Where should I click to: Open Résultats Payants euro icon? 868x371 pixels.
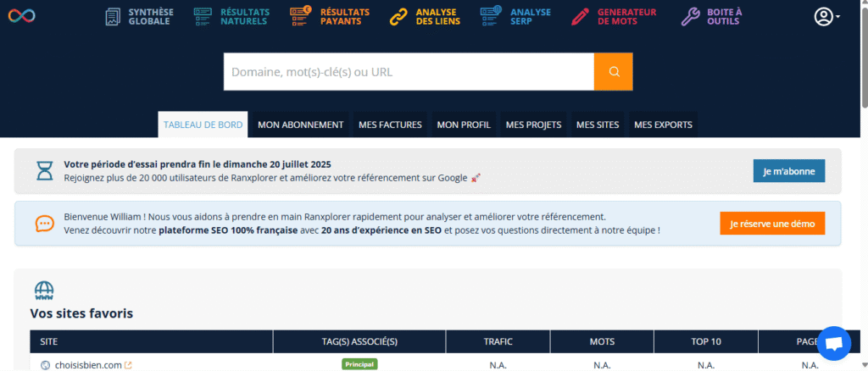[x=301, y=16]
